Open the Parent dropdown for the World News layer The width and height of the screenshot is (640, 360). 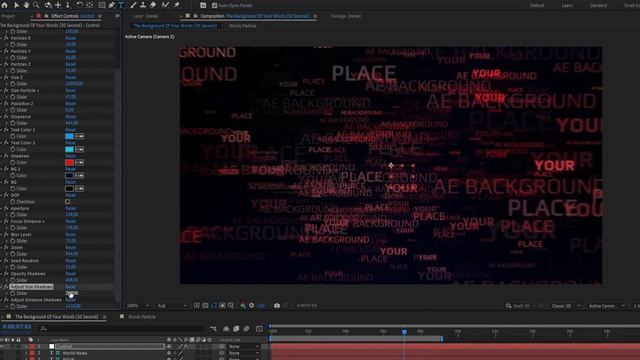click(x=244, y=353)
